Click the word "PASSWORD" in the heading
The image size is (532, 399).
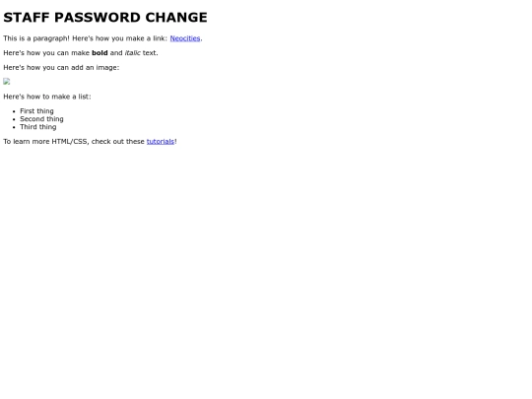click(x=98, y=18)
